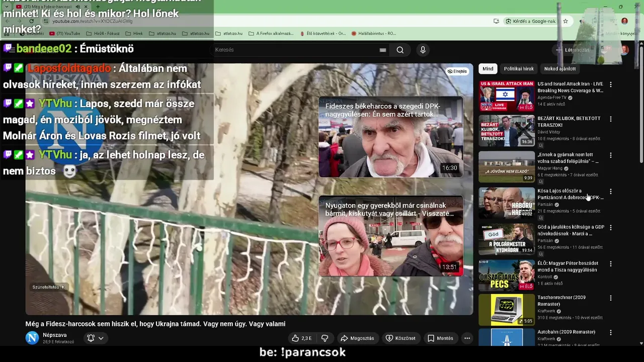Viewport: 644px width, 362px height.
Task: Click the video title Még a Fidesz-harcosok sem hiszik
Action: tap(155, 324)
